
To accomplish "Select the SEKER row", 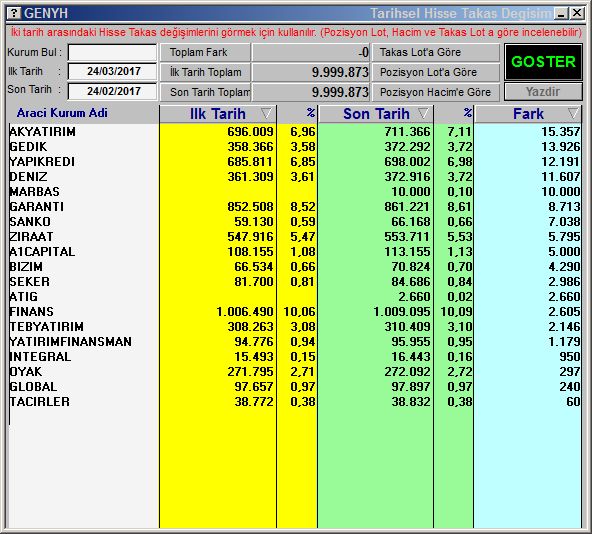I will pos(295,281).
